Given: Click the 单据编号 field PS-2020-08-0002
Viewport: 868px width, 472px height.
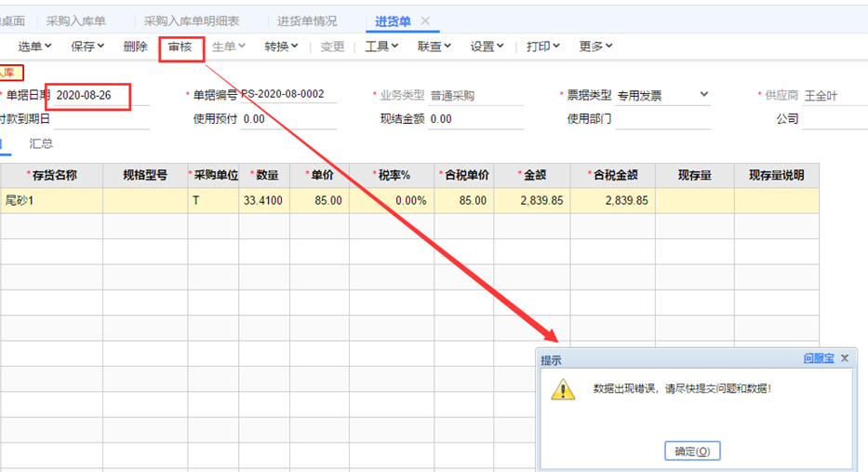Looking at the screenshot, I should [288, 95].
